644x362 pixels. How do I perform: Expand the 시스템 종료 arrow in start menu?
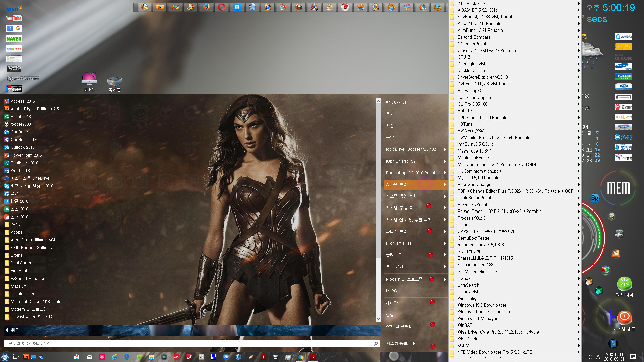[414, 343]
